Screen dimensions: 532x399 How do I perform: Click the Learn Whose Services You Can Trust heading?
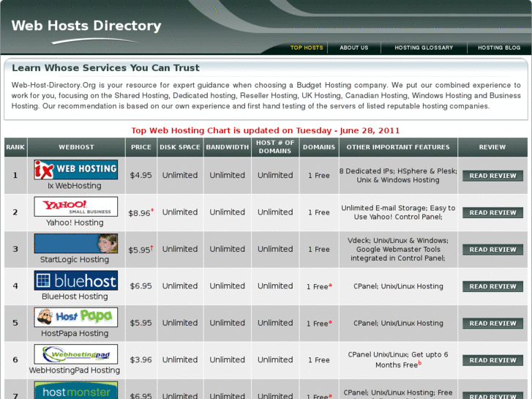pyautogui.click(x=105, y=68)
